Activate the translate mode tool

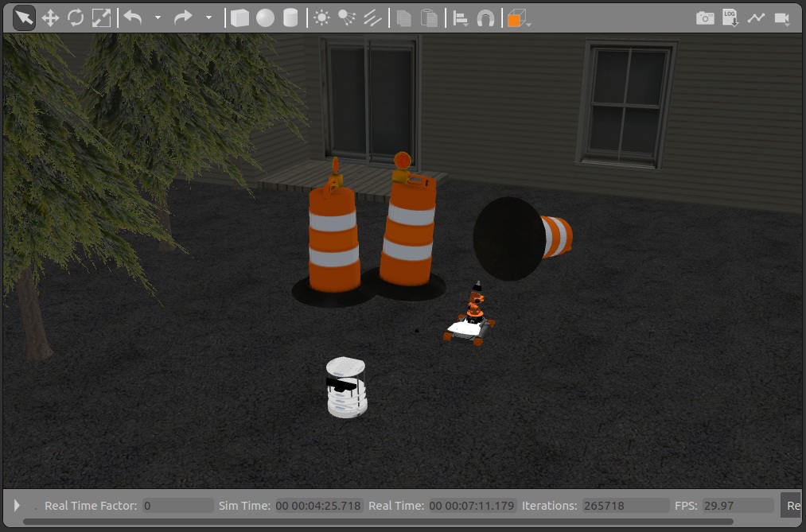pyautogui.click(x=50, y=17)
